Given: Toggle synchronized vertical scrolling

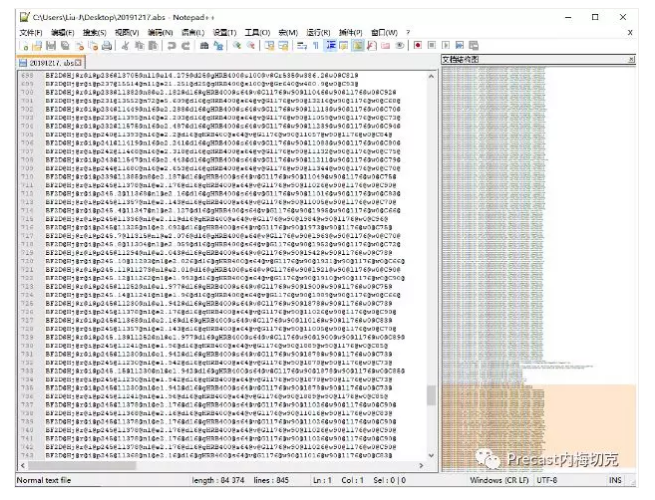Looking at the screenshot, I should coord(269,46).
